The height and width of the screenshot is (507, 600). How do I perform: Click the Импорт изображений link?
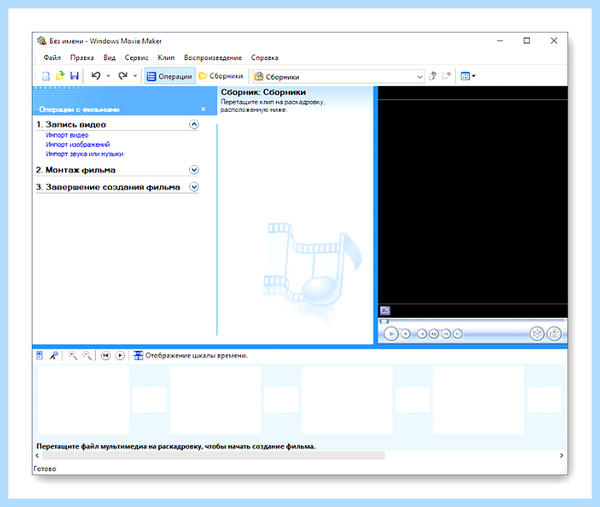(78, 144)
